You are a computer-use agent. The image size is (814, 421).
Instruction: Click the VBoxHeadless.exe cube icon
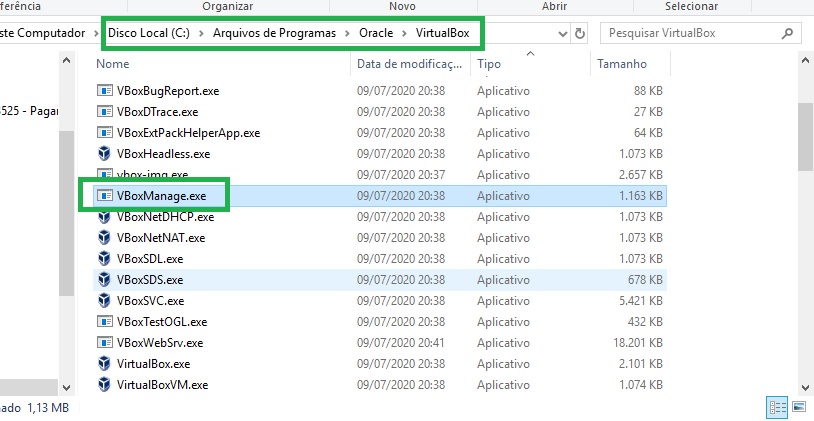click(105, 154)
